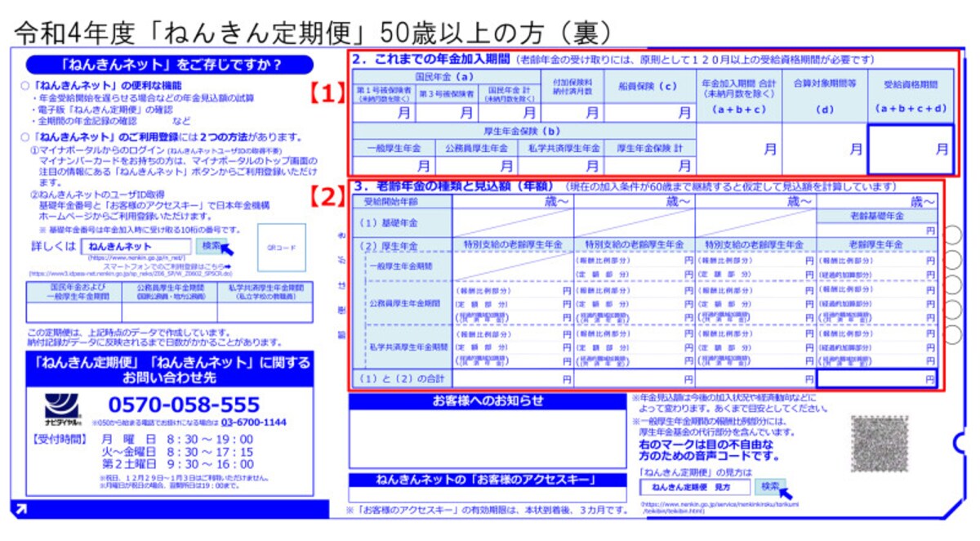Click the 第3号被保険者 header cell
Image resolution: width=980 pixels, height=541 pixels.
click(x=445, y=93)
